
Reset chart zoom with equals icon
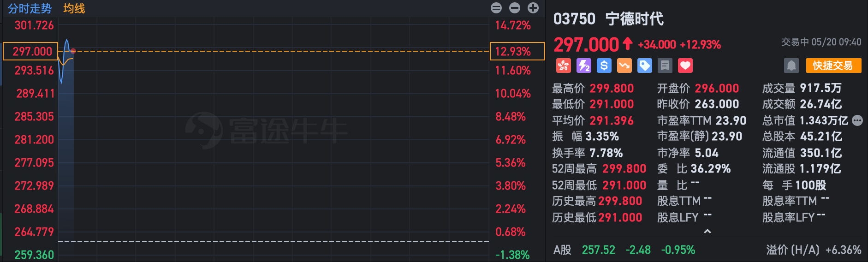496,8
